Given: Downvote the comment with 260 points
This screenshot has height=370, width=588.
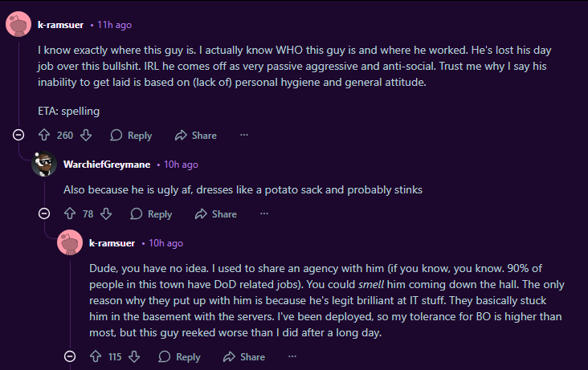Looking at the screenshot, I should [x=87, y=135].
